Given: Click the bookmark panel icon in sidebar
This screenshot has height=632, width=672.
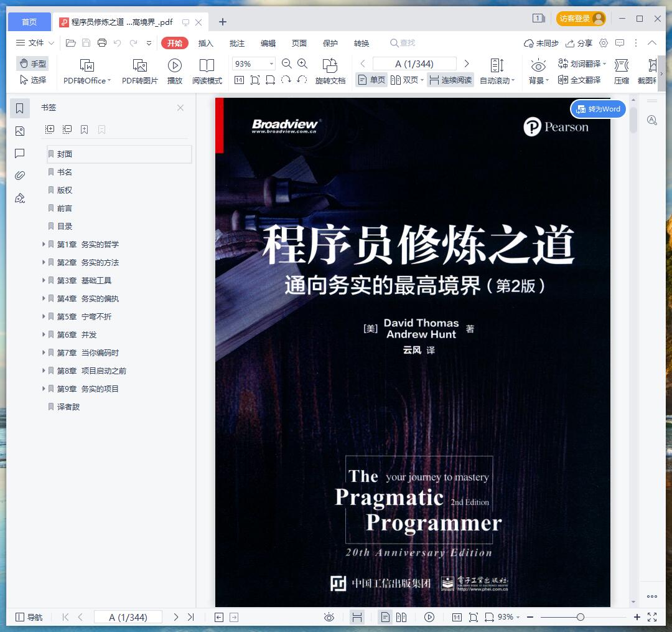Looking at the screenshot, I should coord(20,108).
